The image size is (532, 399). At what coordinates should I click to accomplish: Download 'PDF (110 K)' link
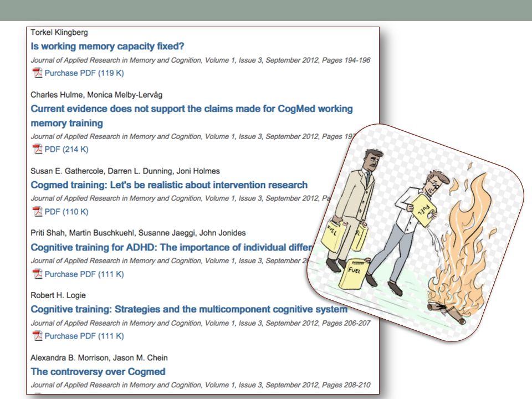66,212
